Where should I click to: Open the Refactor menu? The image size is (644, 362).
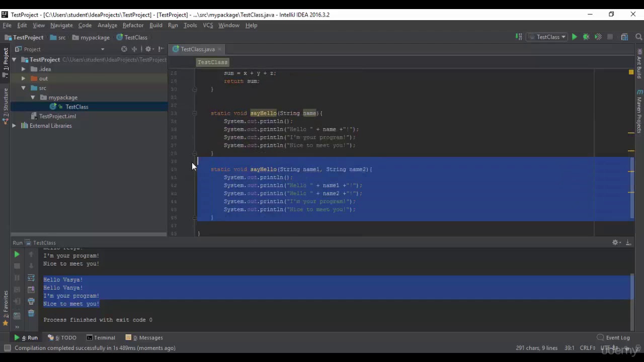tap(133, 25)
